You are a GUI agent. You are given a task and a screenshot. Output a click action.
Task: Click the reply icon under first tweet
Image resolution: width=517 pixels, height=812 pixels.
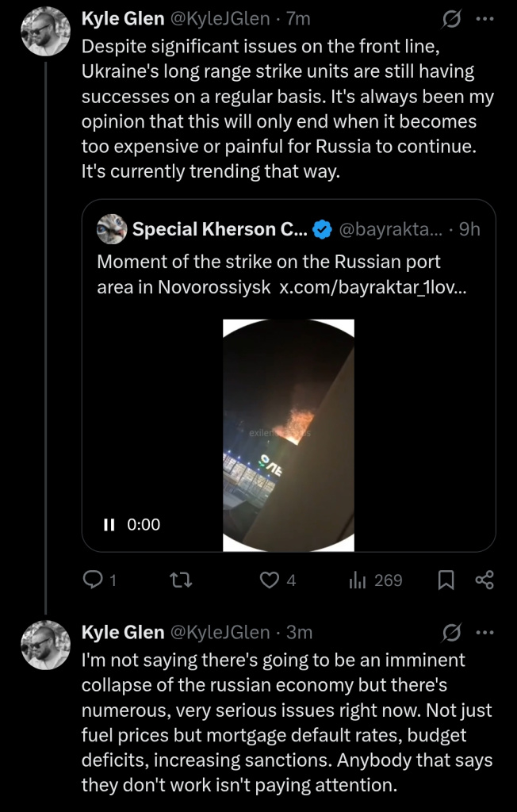(x=94, y=580)
